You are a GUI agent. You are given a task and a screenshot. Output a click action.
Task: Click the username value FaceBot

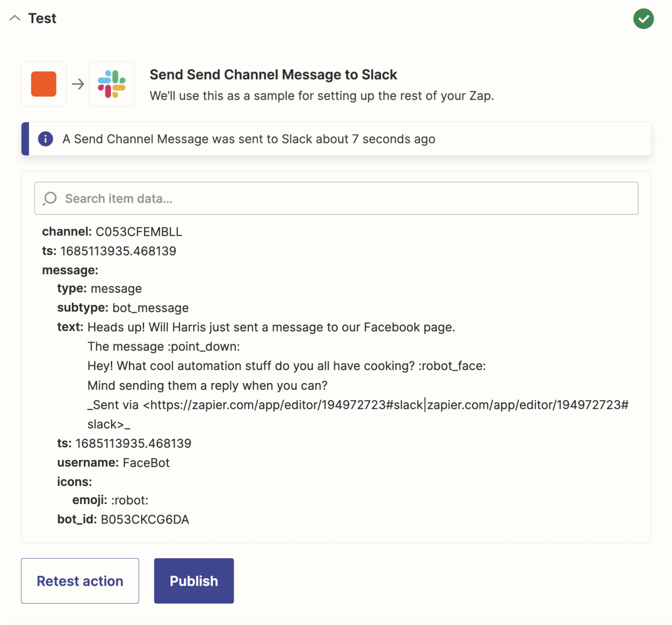click(x=146, y=463)
